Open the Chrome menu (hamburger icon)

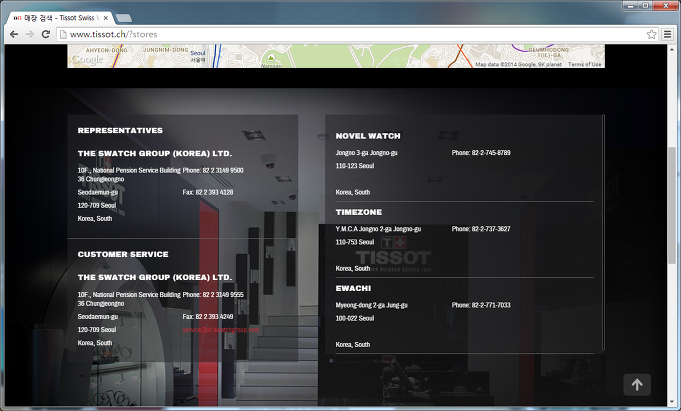point(668,34)
